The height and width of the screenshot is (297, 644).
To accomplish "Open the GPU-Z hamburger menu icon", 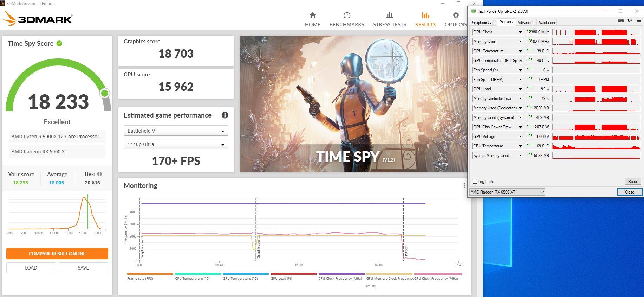I will point(639,21).
